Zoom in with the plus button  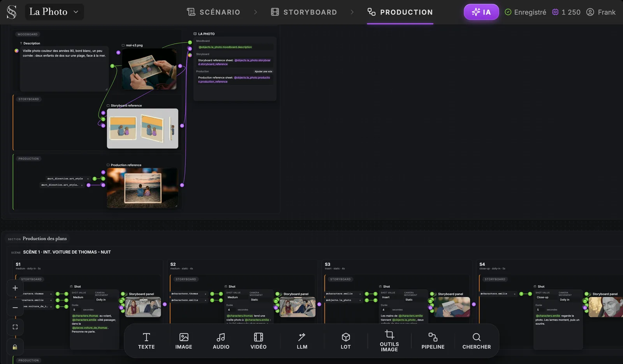[15, 288]
